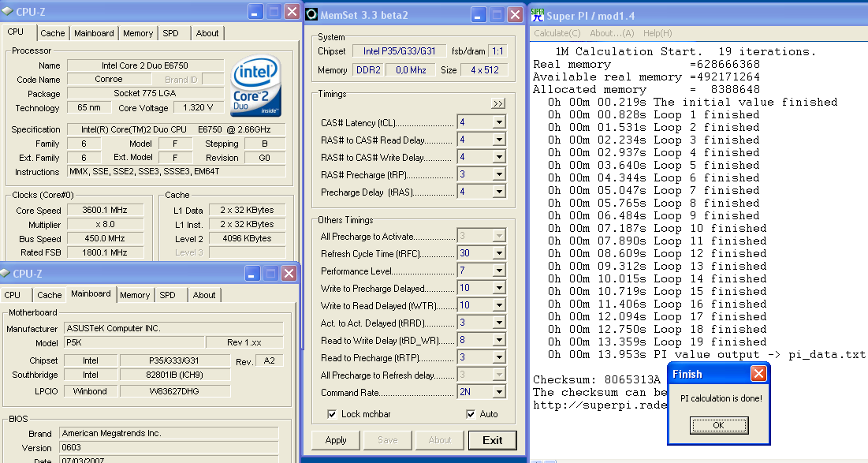Open the Write to Read Delayed (tWTR) dropdown
The image size is (868, 463).
(499, 305)
